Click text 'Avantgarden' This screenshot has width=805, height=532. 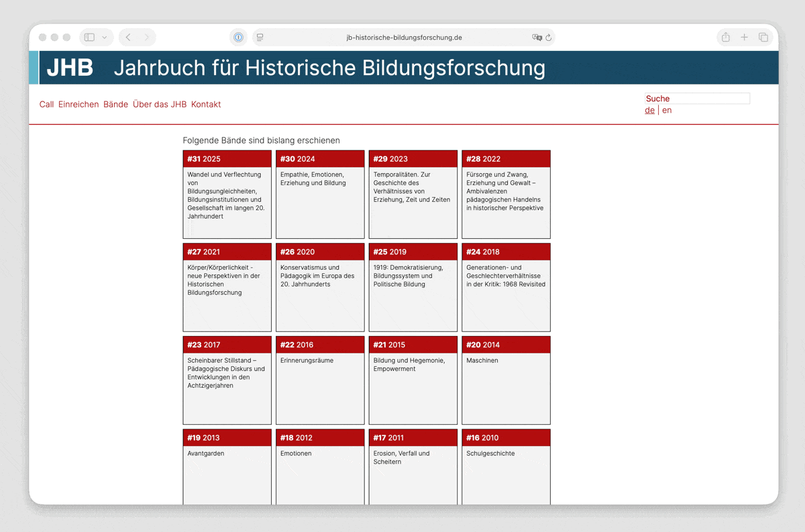(206, 454)
